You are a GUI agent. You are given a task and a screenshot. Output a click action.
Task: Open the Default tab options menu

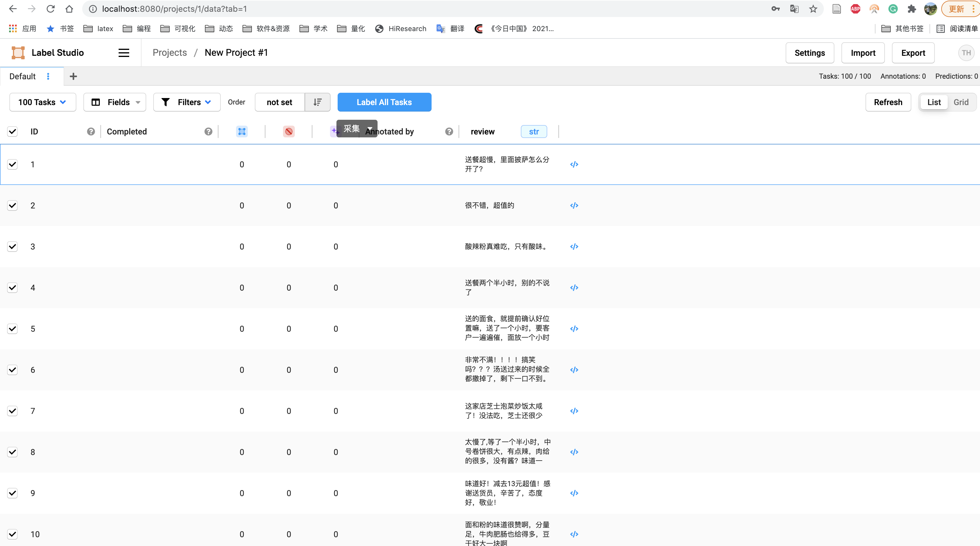[x=48, y=76]
